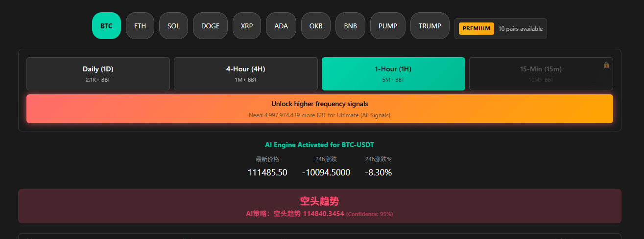Viewport: 644px width, 239px height.
Task: Click the locked 15-Min (15m) tab
Action: [x=541, y=74]
